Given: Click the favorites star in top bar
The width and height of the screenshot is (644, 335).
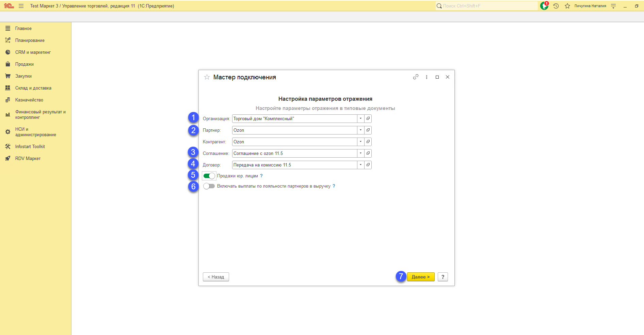Looking at the screenshot, I should [567, 6].
